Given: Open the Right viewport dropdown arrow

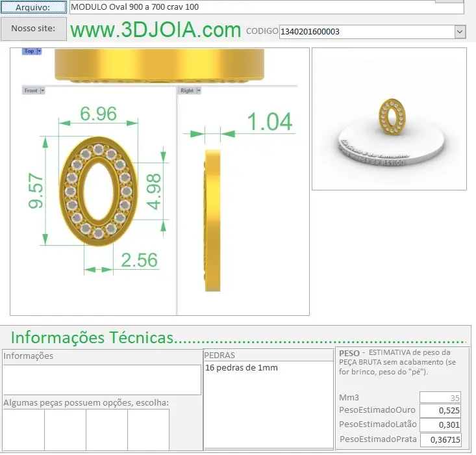Looking at the screenshot, I should point(199,90).
